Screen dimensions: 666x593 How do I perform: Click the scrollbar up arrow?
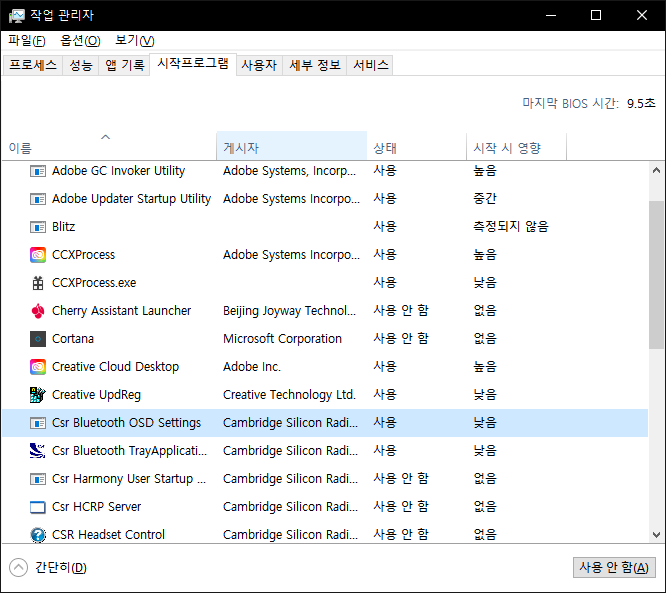pyautogui.click(x=656, y=170)
